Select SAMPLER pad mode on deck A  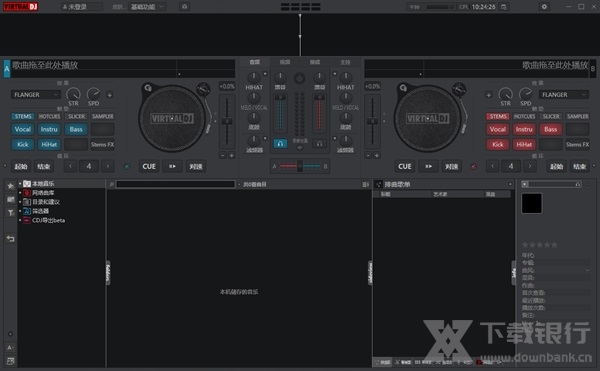103,116
